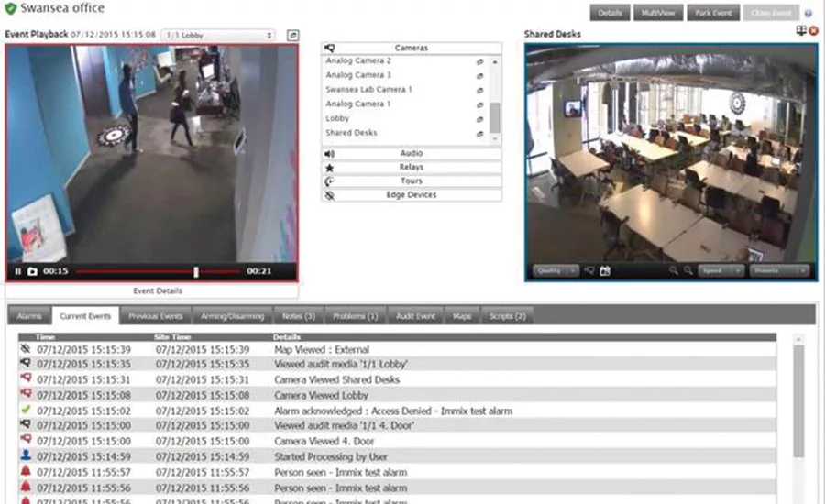Image resolution: width=825 pixels, height=504 pixels.
Task: Click the green checkmark on Alarm acknowledged row
Action: (26, 409)
